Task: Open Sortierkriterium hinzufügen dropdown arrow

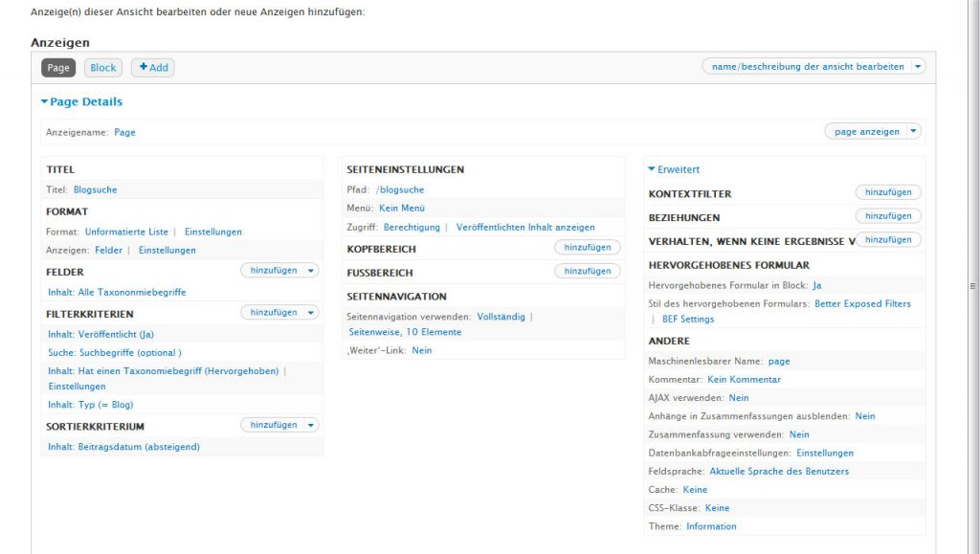Action: 311,425
